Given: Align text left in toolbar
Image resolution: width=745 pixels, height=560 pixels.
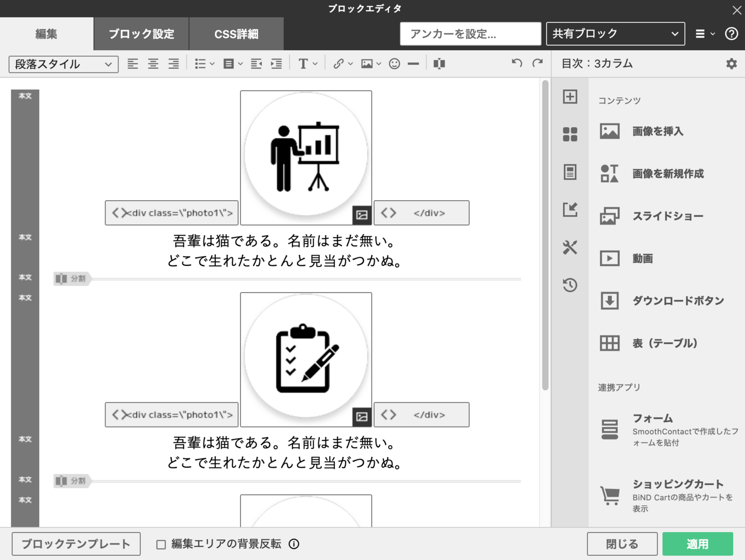Looking at the screenshot, I should (133, 64).
